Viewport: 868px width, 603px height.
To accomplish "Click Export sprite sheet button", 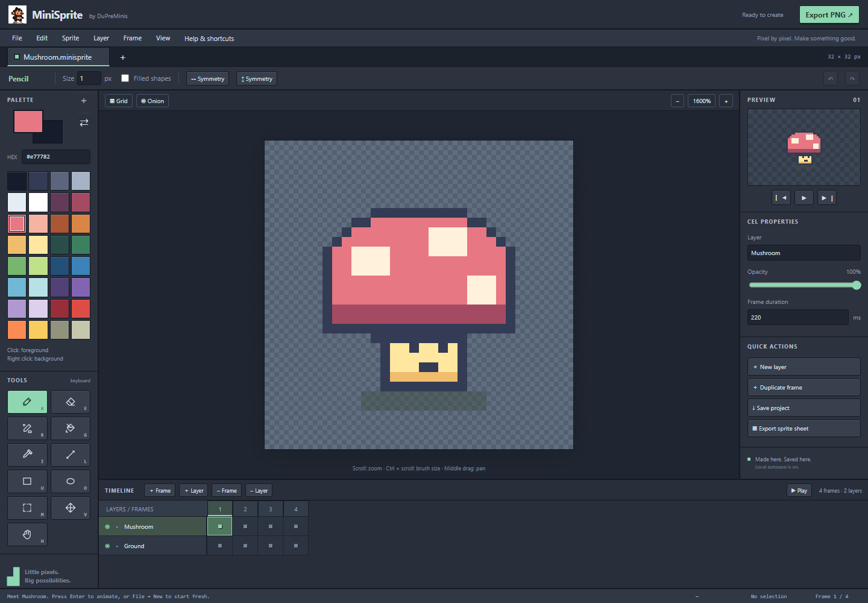I will coord(804,429).
